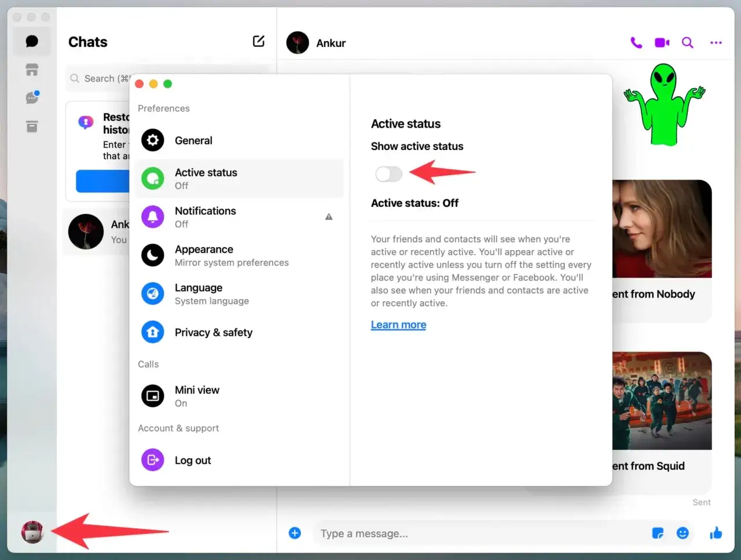
Task: Click the General gear icon
Action: [153, 140]
